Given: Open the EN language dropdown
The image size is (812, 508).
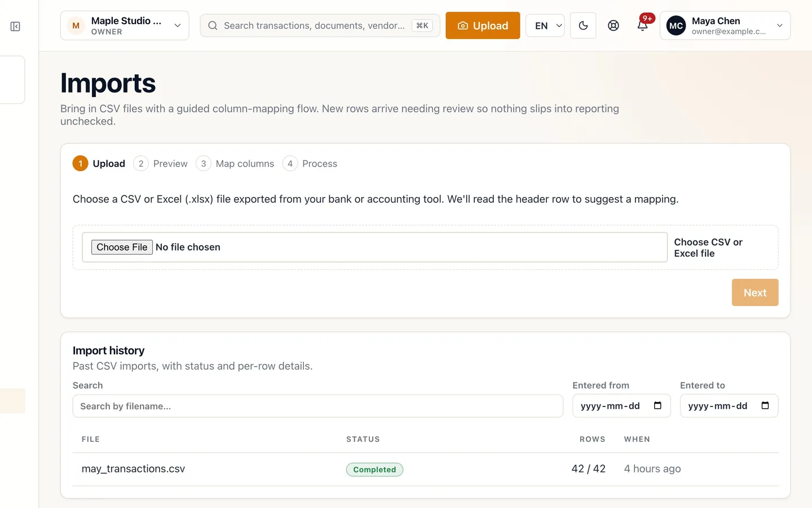Looking at the screenshot, I should tap(545, 25).
